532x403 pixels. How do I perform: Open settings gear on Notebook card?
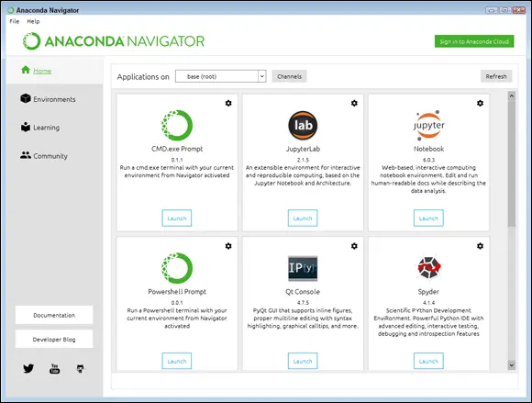pyautogui.click(x=480, y=103)
